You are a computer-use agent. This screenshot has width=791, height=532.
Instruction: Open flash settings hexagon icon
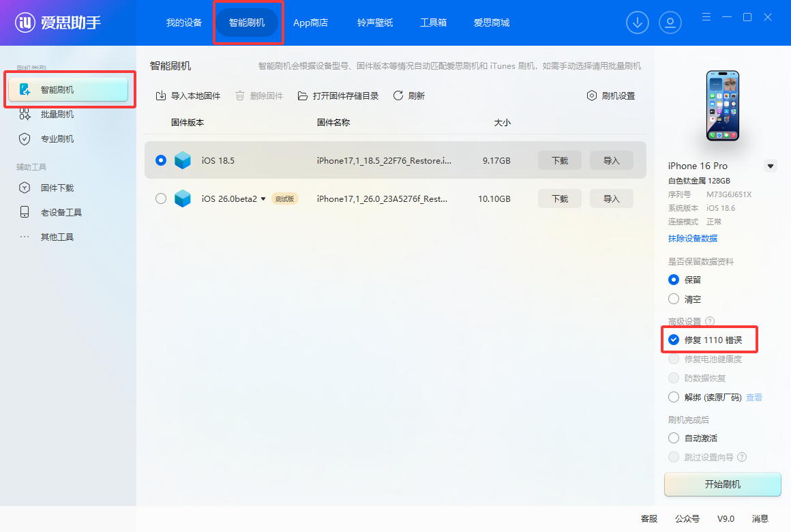pos(592,96)
